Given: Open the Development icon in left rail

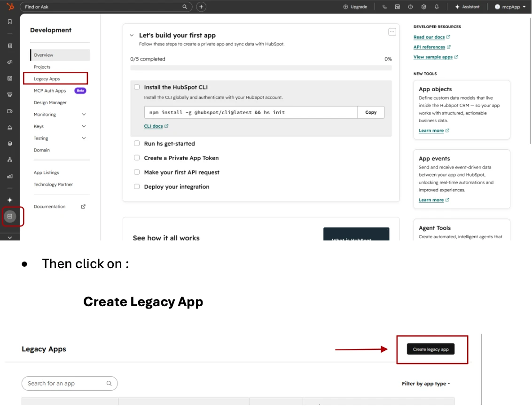Looking at the screenshot, I should coord(10,216).
